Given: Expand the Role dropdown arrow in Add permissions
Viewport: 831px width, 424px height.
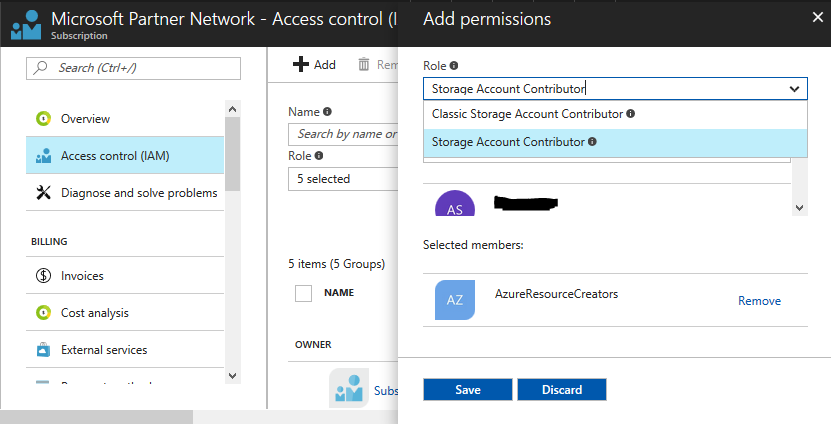Looking at the screenshot, I should point(794,89).
